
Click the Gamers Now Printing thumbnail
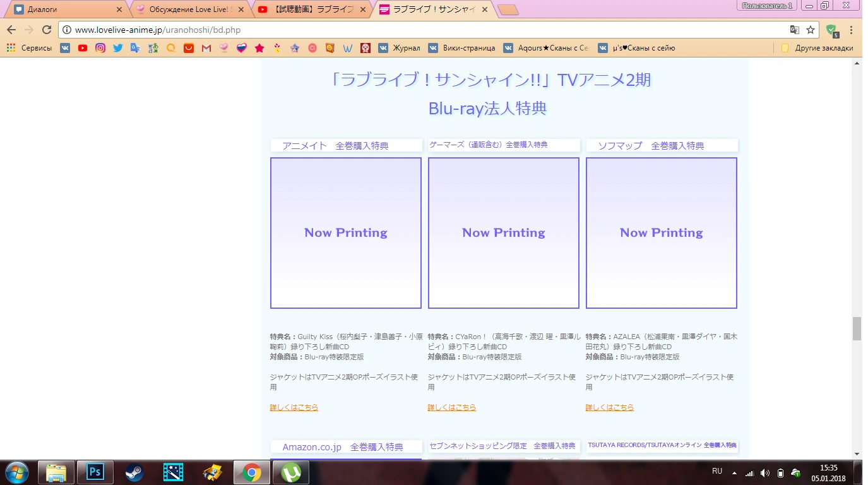tap(503, 232)
